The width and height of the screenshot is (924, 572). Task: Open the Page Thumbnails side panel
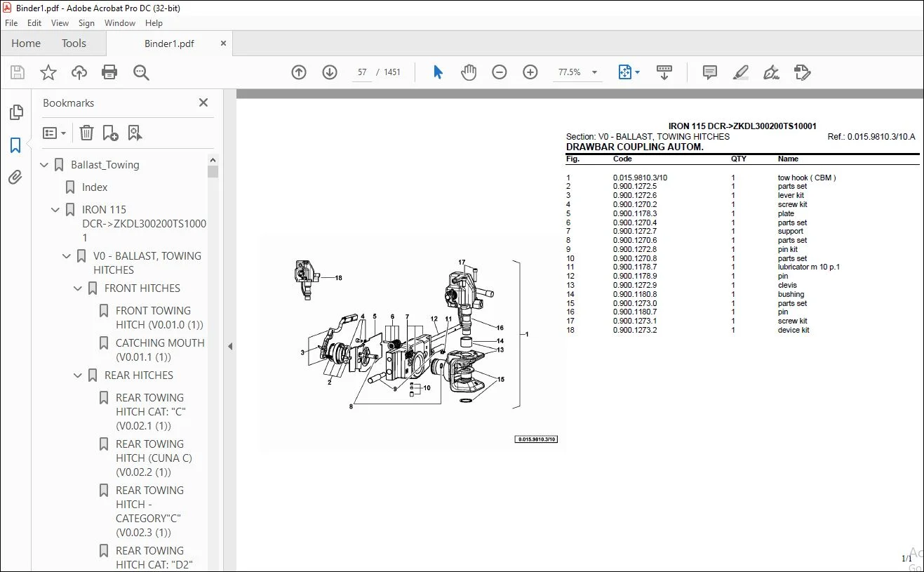[15, 112]
